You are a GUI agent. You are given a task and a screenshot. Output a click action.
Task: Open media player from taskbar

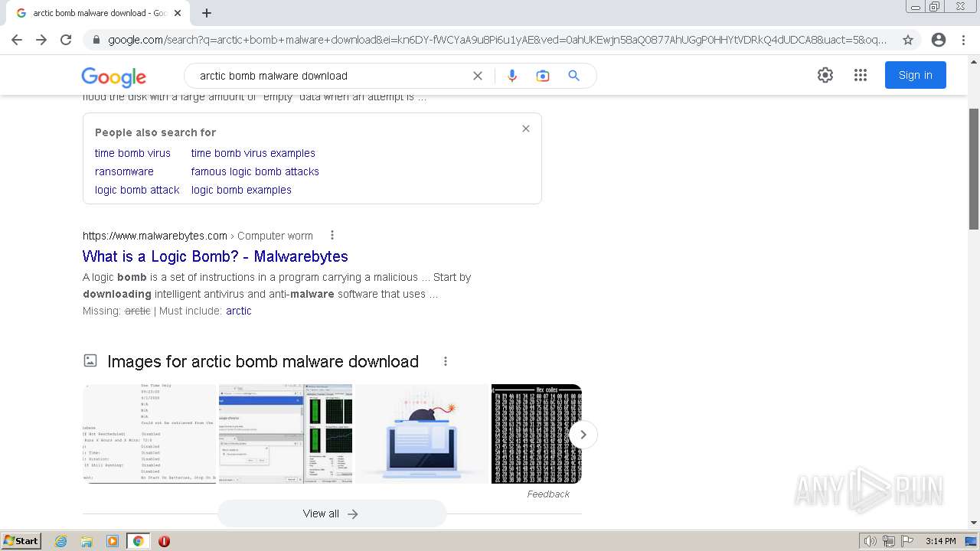point(113,541)
